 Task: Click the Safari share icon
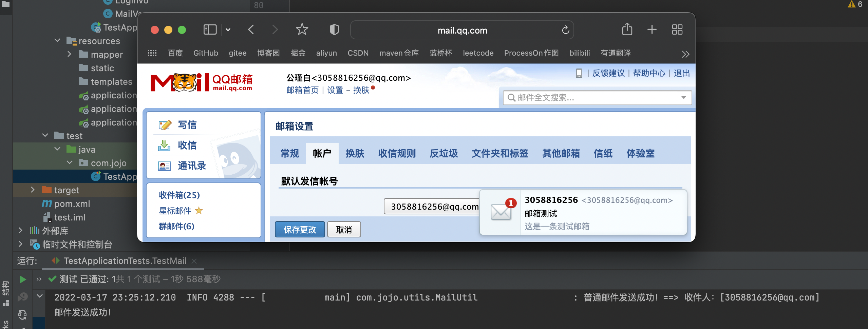[x=627, y=29]
